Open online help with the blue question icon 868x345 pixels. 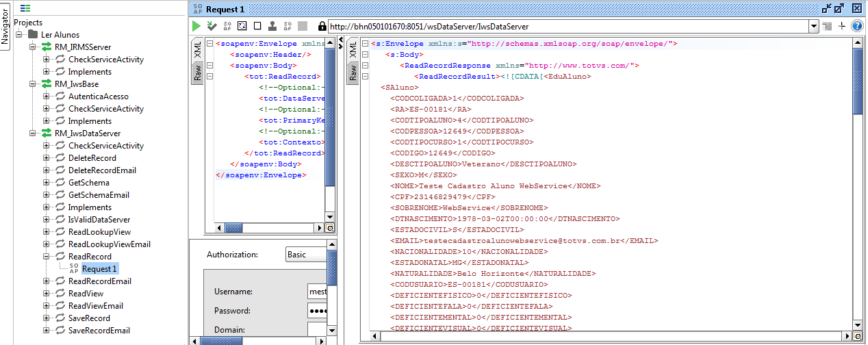pos(856,26)
